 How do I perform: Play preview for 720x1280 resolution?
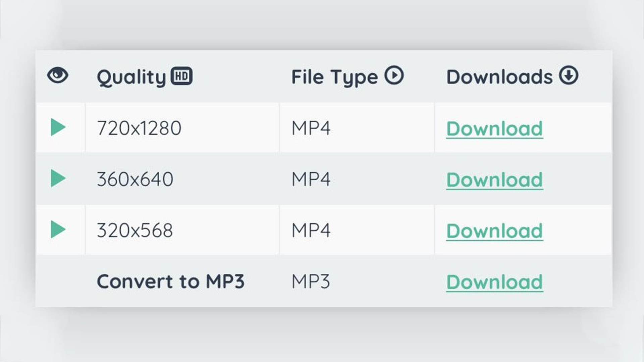pyautogui.click(x=57, y=128)
